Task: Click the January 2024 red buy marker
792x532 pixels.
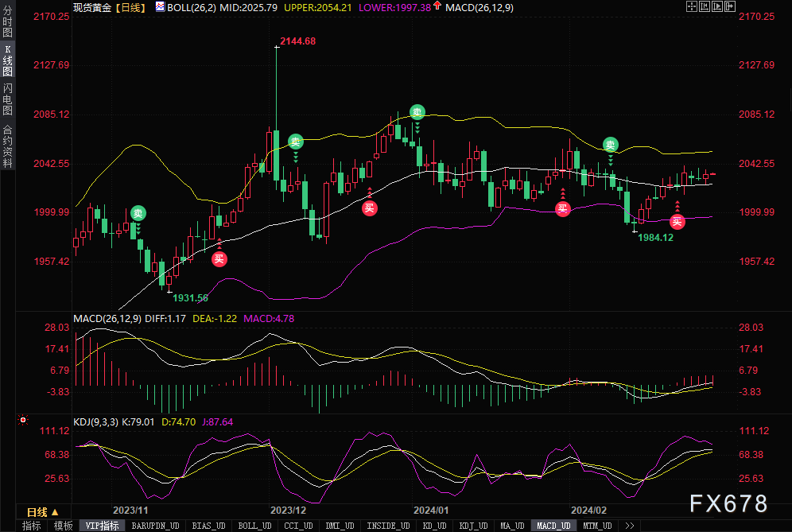Action: pos(563,208)
